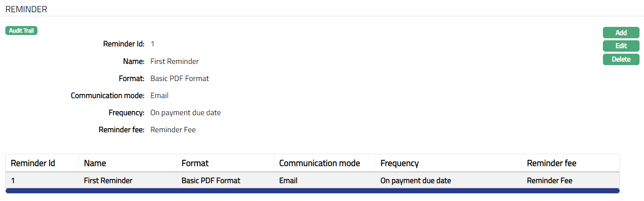Select Reminder Fee cell in table row
Viewport: 644px width, 201px height.
coord(549,181)
